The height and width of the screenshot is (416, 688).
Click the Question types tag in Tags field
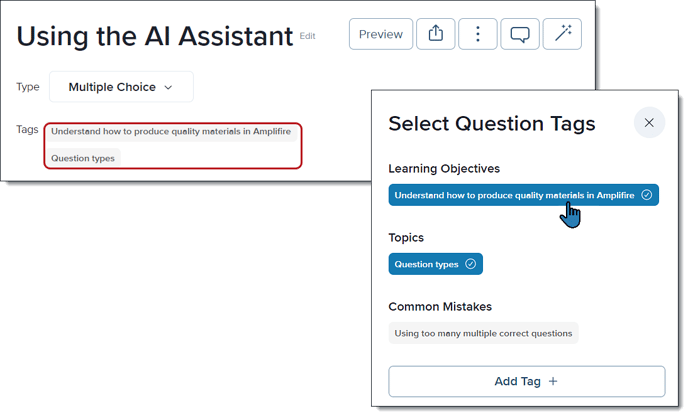pyautogui.click(x=83, y=158)
